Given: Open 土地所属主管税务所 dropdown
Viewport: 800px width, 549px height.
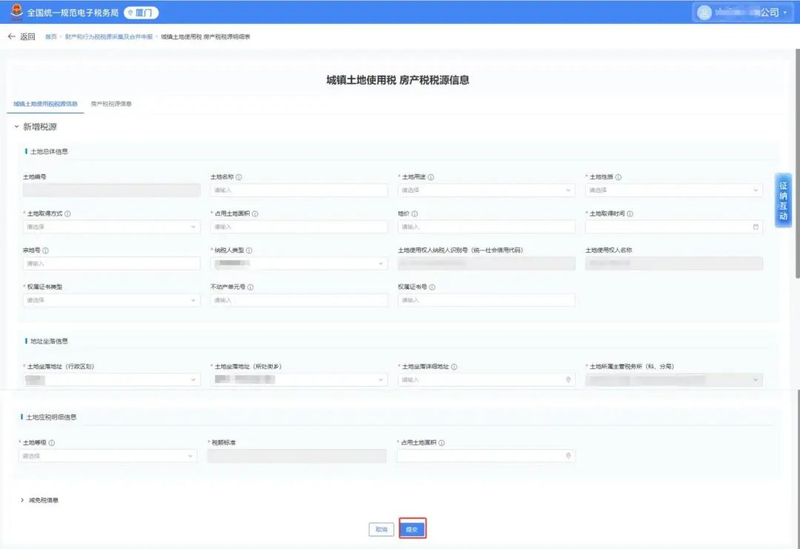Looking at the screenshot, I should 674,380.
